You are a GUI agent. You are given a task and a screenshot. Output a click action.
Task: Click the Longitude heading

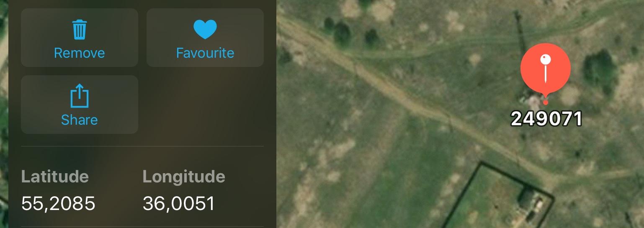(x=184, y=177)
